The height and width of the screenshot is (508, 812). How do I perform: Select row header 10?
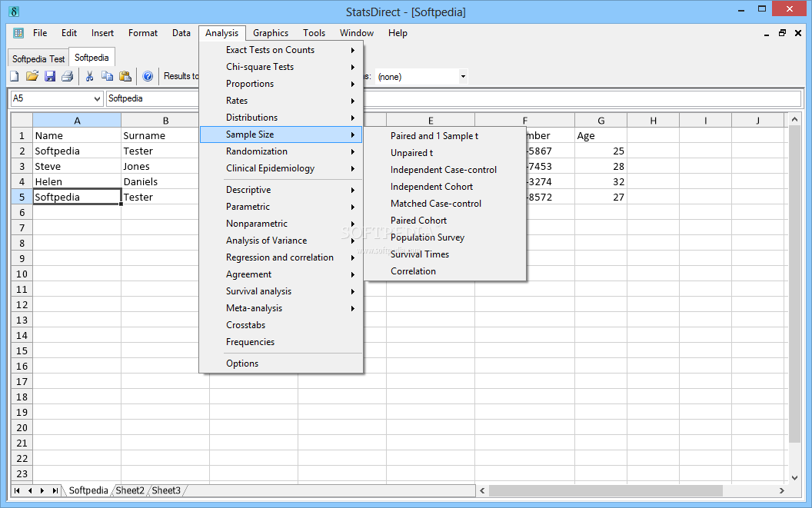coord(22,274)
